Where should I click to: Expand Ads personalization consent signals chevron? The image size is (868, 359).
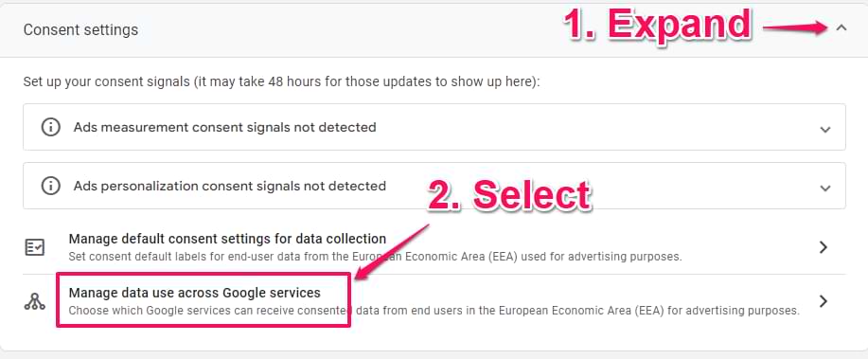[824, 188]
